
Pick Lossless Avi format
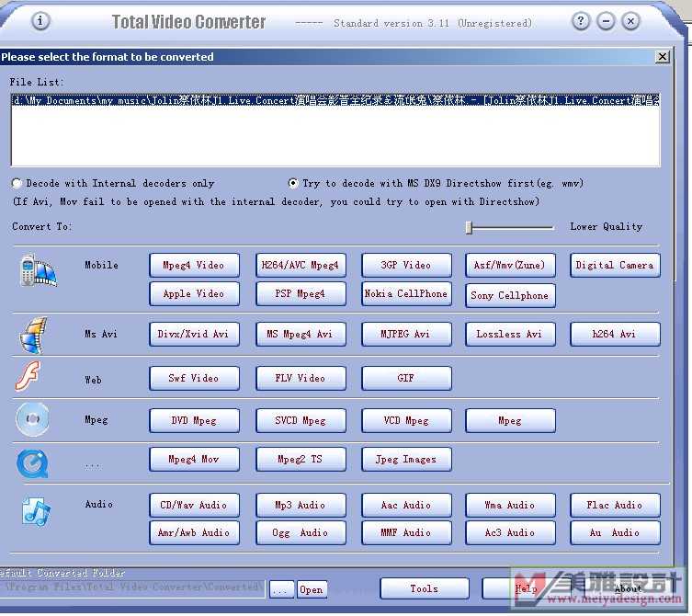pos(510,334)
